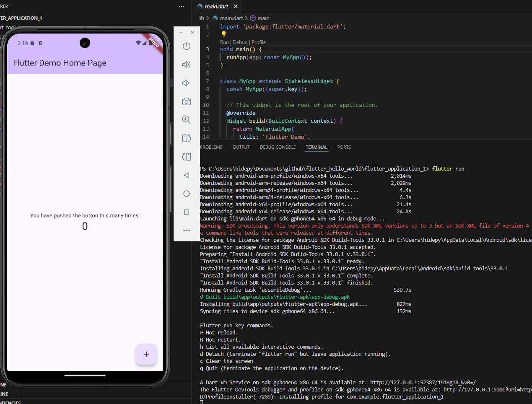Close the main.dart editor tab
This screenshot has width=532, height=404.
(236, 6)
